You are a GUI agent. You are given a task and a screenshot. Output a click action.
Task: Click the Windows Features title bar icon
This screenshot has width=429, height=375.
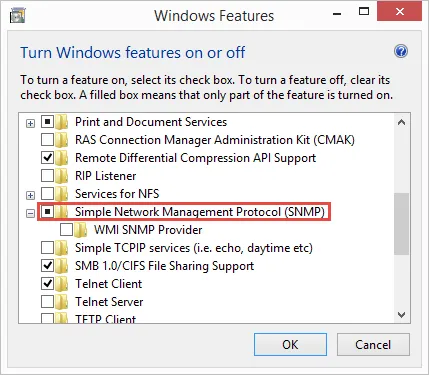(x=18, y=16)
